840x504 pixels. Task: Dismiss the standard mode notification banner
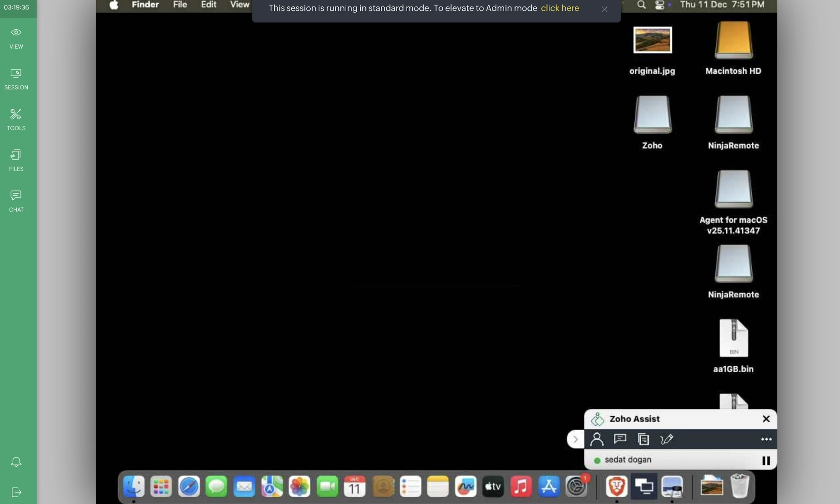click(x=604, y=9)
